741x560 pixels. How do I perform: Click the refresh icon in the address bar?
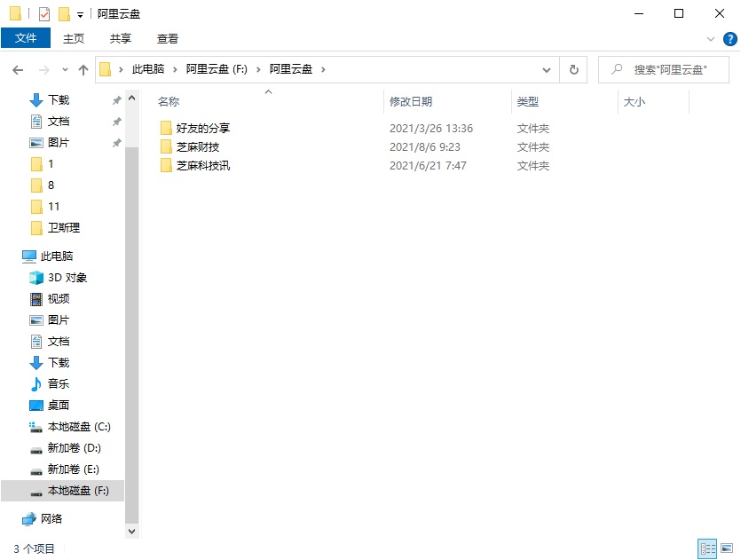coord(573,69)
